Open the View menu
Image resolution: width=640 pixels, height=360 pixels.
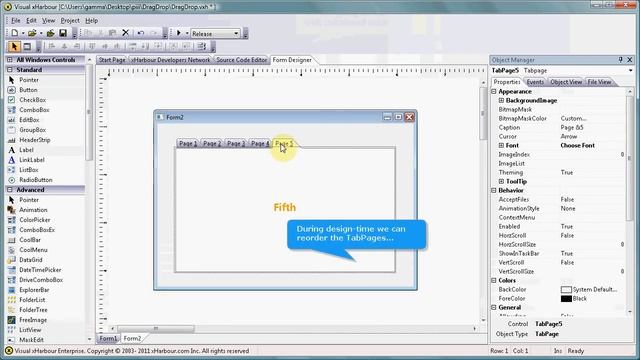(x=49, y=20)
